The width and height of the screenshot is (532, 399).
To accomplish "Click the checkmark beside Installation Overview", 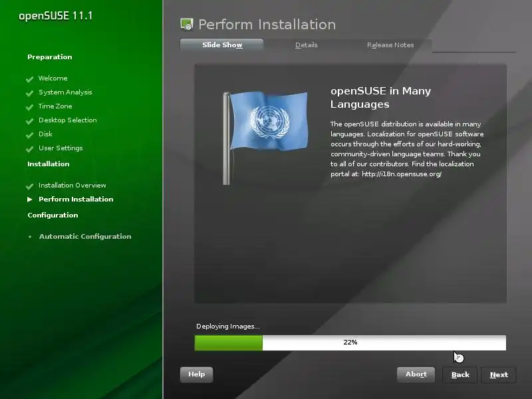I will point(29,186).
